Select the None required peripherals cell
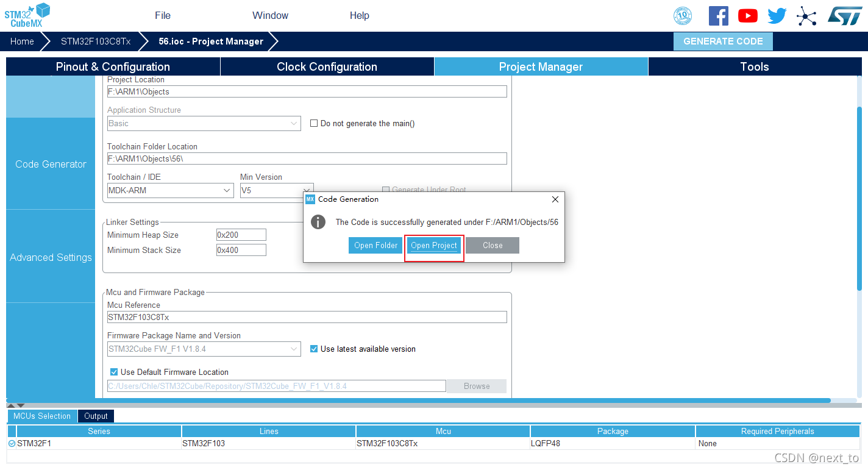Viewport: 868px width, 470px height. [778, 443]
